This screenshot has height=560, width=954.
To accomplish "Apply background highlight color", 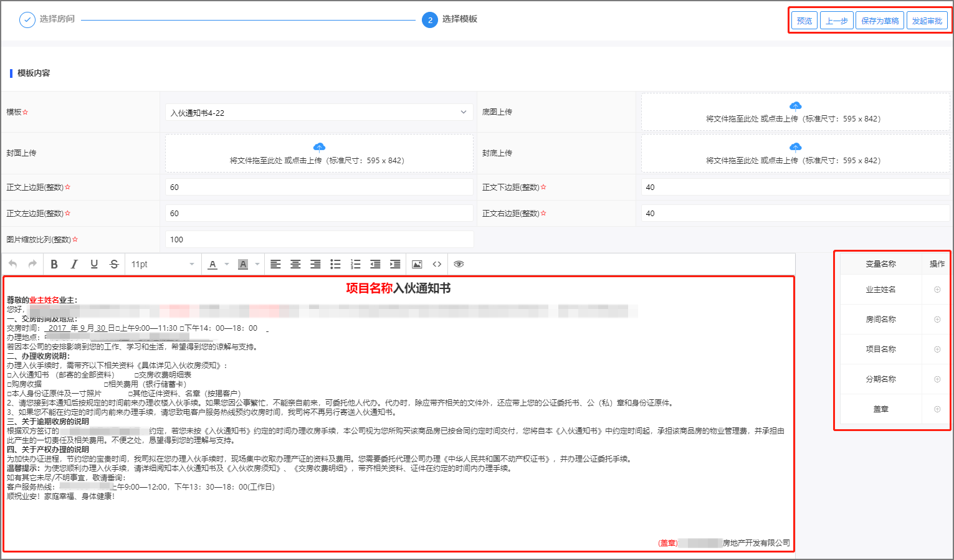I will tap(243, 264).
